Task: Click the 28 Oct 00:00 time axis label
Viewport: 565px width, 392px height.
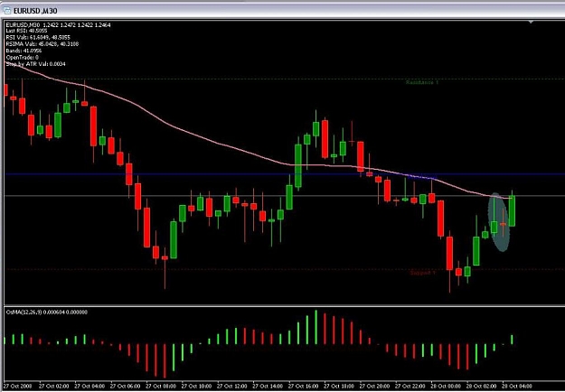Action: coord(446,387)
